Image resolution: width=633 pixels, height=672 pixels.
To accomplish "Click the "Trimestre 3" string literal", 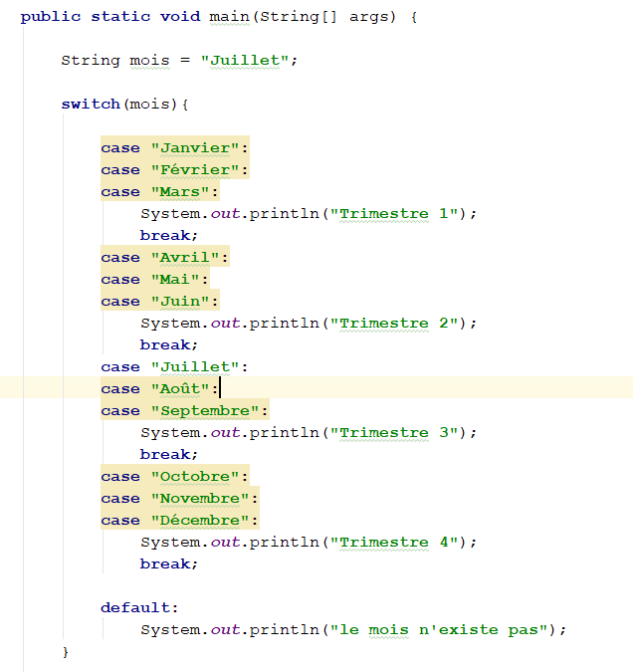I will tap(393, 432).
